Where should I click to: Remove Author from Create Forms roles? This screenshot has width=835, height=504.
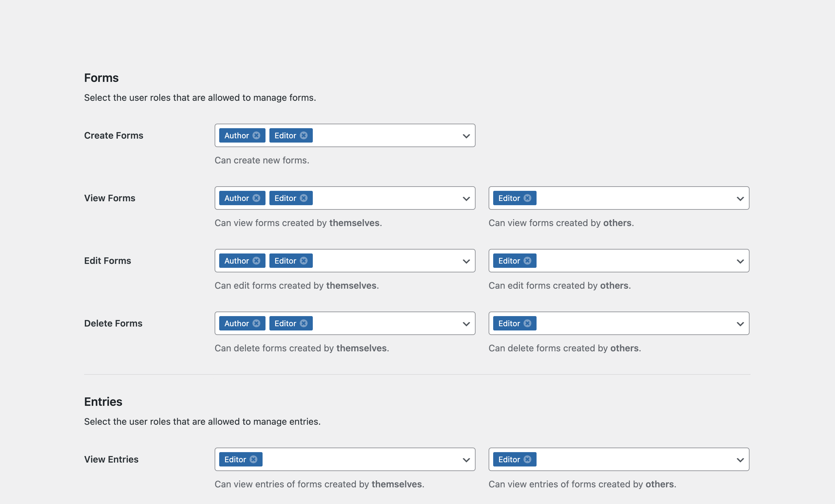(256, 136)
